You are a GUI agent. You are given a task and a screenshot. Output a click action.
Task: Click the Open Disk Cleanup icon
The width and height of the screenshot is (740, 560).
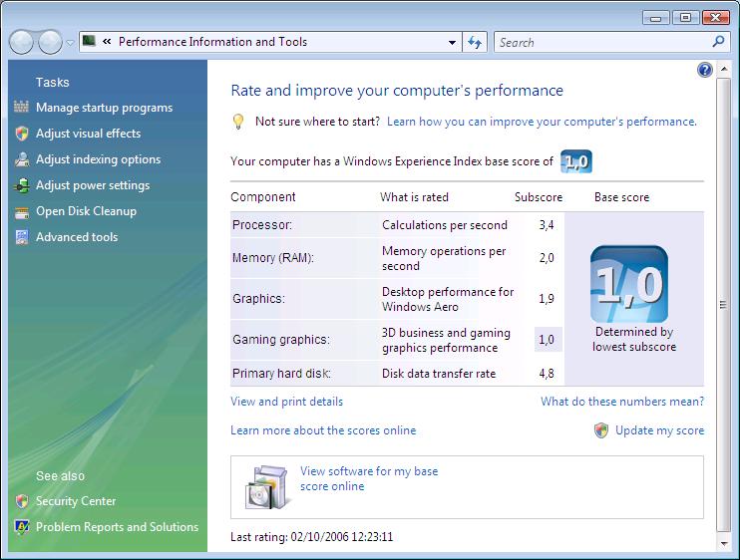tap(21, 212)
